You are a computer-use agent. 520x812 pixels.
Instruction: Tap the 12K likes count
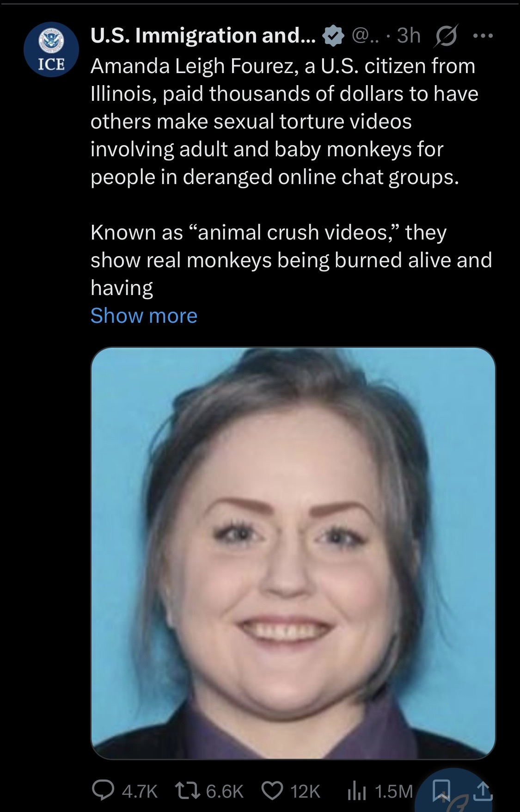305,791
